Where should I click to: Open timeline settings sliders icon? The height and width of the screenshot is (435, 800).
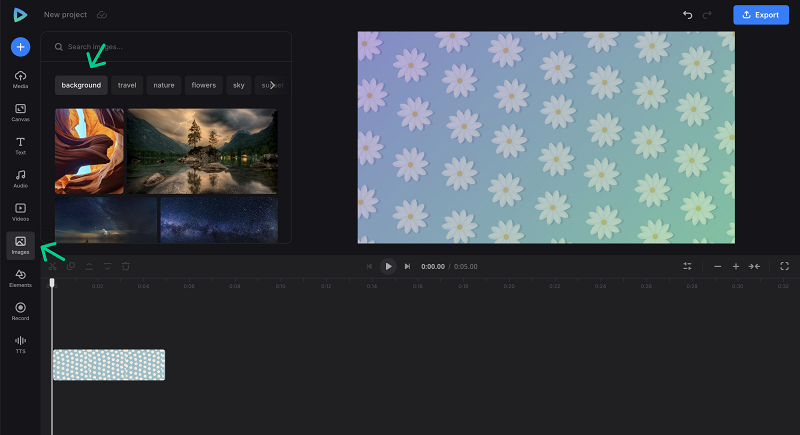click(x=687, y=266)
